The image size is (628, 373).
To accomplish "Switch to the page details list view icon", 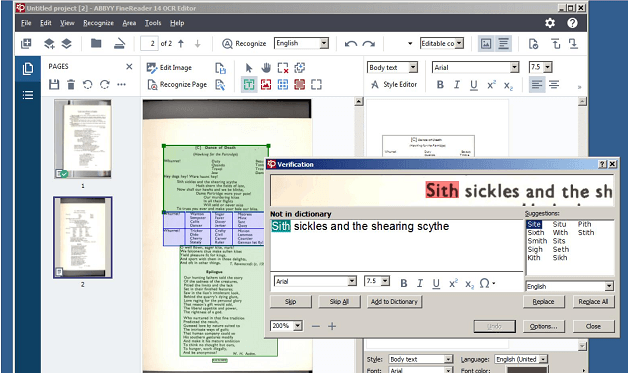I will (28, 95).
